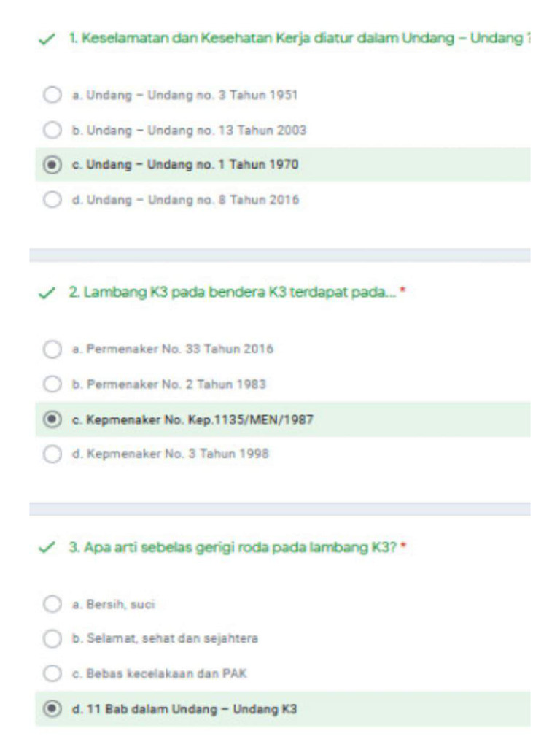Choose option b. Undang-Undang no. 13 Tahun 2003

[x=52, y=131]
